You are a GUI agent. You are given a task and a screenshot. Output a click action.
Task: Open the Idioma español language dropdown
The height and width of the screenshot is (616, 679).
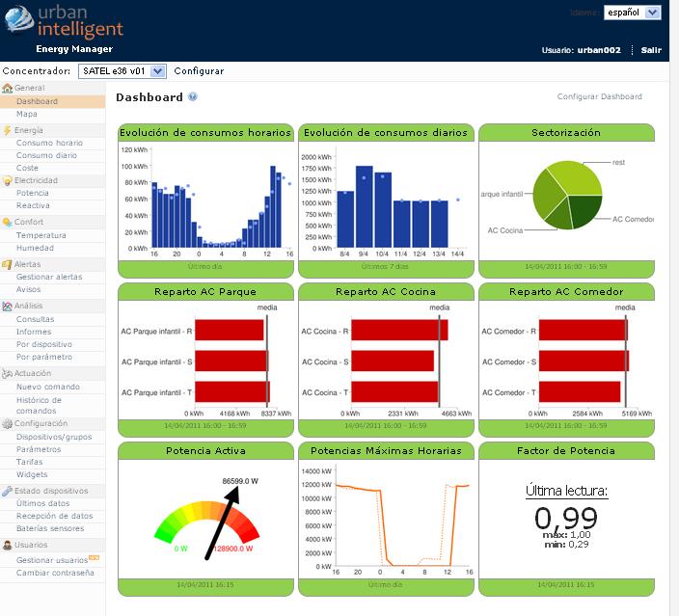632,13
